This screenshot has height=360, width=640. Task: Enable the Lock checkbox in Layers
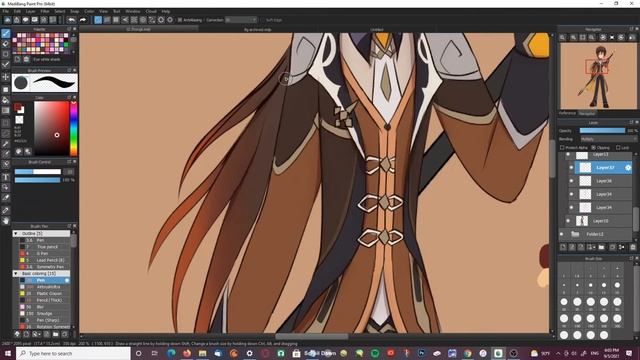pyautogui.click(x=618, y=148)
